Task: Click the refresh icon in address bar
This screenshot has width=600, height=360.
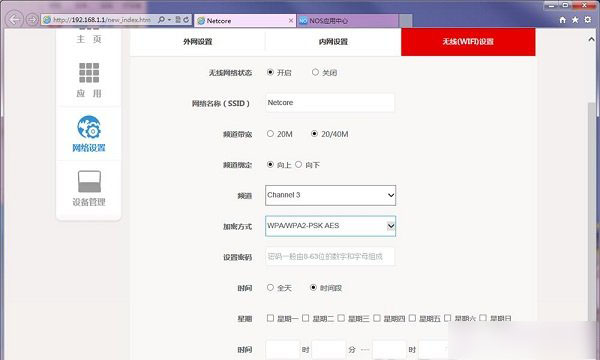Action: pyautogui.click(x=186, y=20)
